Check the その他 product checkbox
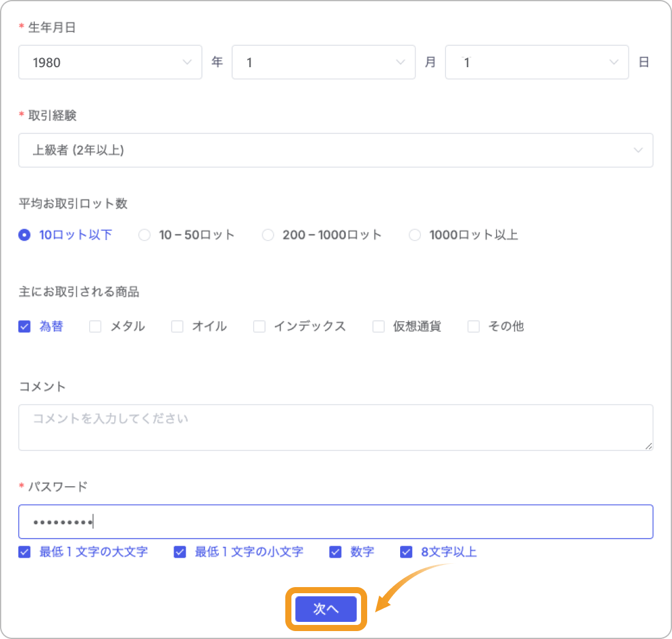The image size is (672, 639). point(473,327)
